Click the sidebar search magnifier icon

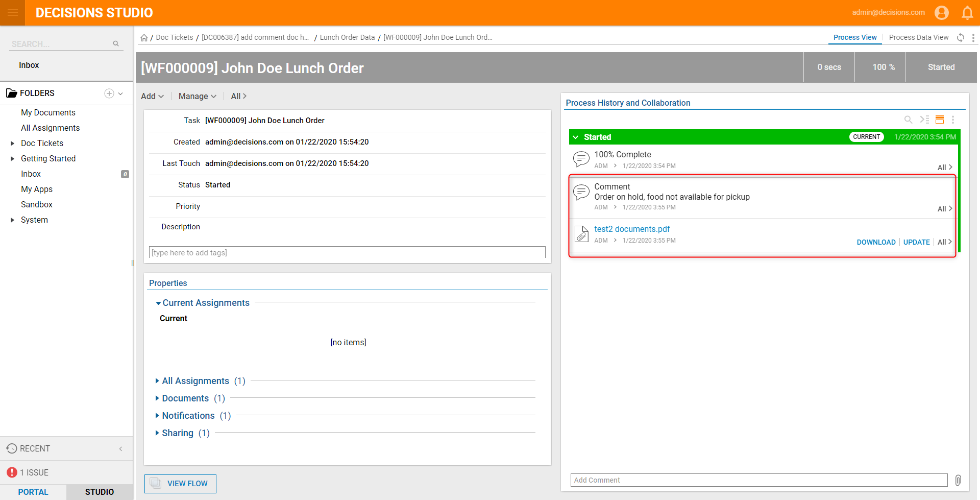pos(116,44)
